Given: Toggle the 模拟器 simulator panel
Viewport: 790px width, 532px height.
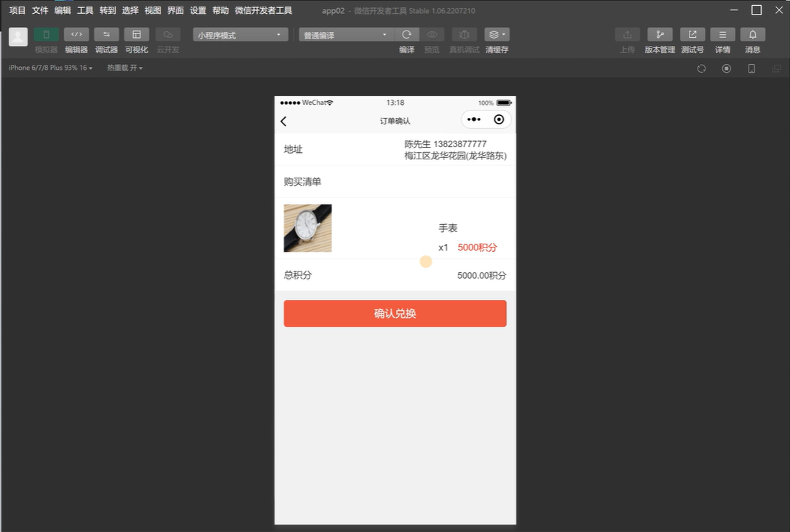Looking at the screenshot, I should pos(47,35).
